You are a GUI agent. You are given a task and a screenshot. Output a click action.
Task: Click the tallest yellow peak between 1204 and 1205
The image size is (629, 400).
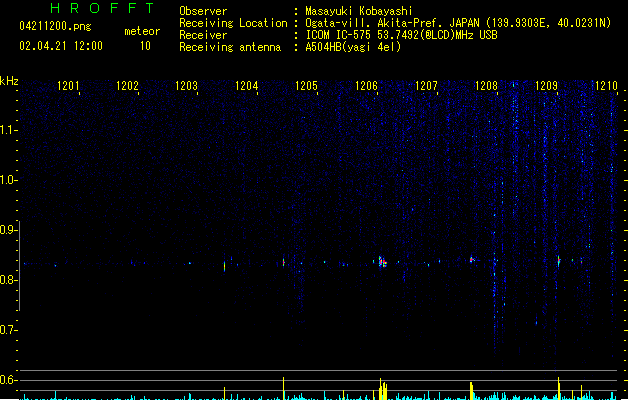284,388
